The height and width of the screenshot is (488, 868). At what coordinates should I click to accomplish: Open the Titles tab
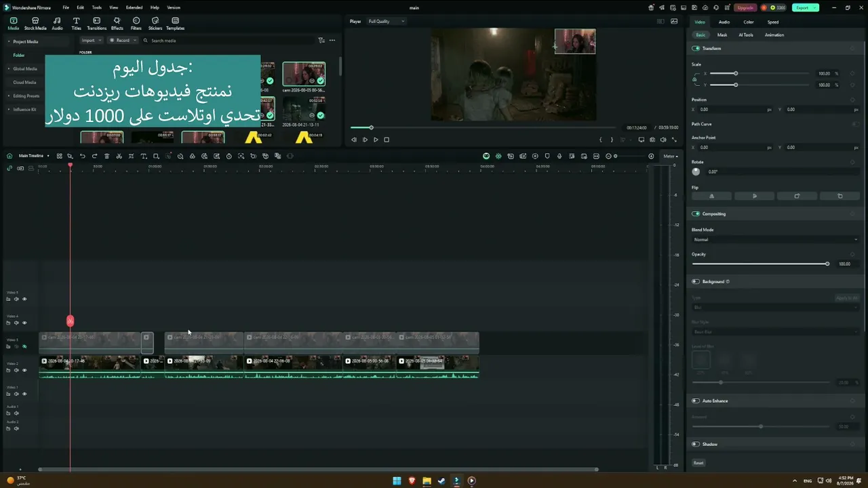76,24
